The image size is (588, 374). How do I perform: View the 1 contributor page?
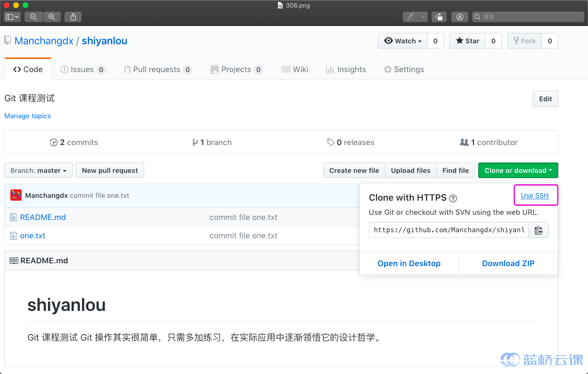489,142
